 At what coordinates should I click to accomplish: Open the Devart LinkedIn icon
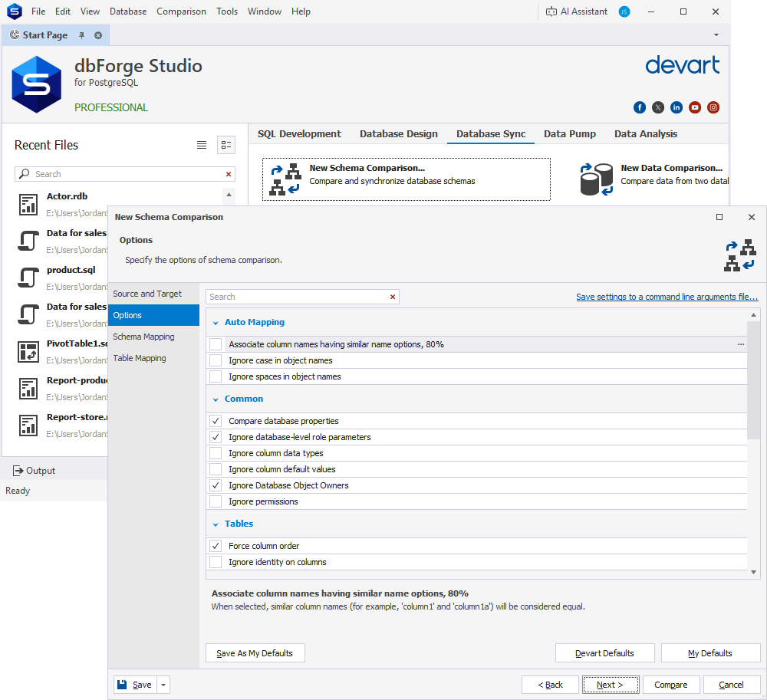point(676,107)
